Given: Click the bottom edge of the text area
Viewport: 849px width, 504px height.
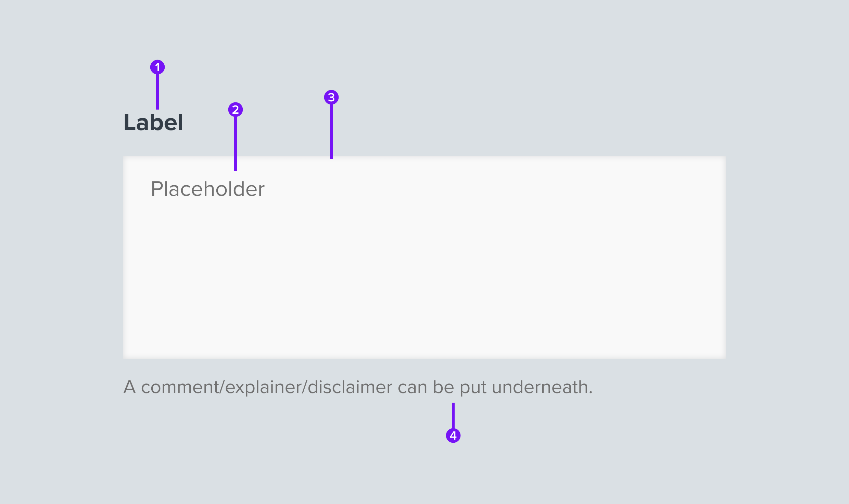Looking at the screenshot, I should coord(424,357).
